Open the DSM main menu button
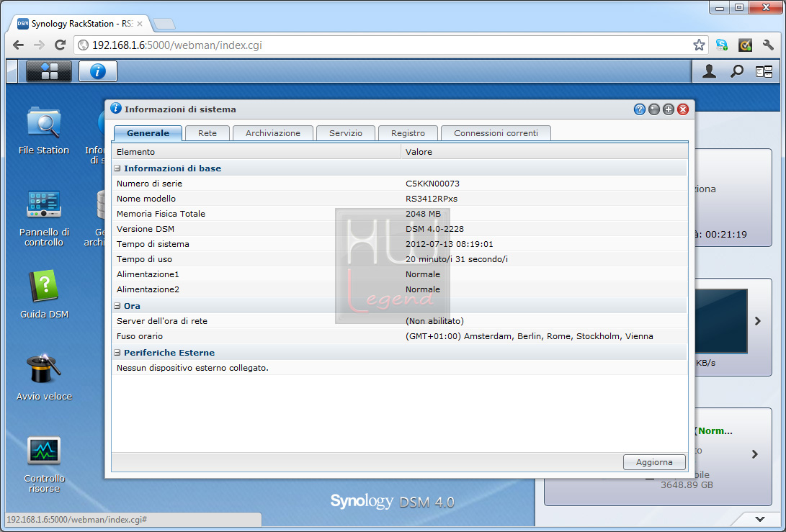The width and height of the screenshot is (786, 532). (48, 71)
